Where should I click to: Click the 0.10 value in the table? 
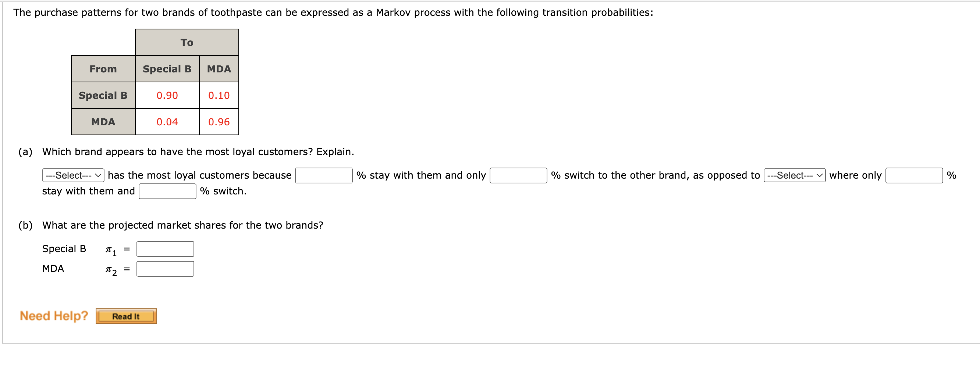tap(219, 96)
